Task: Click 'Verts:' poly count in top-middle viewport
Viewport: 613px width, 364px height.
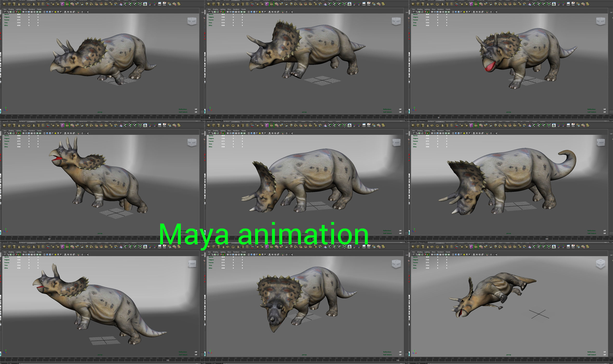Action: [211, 14]
